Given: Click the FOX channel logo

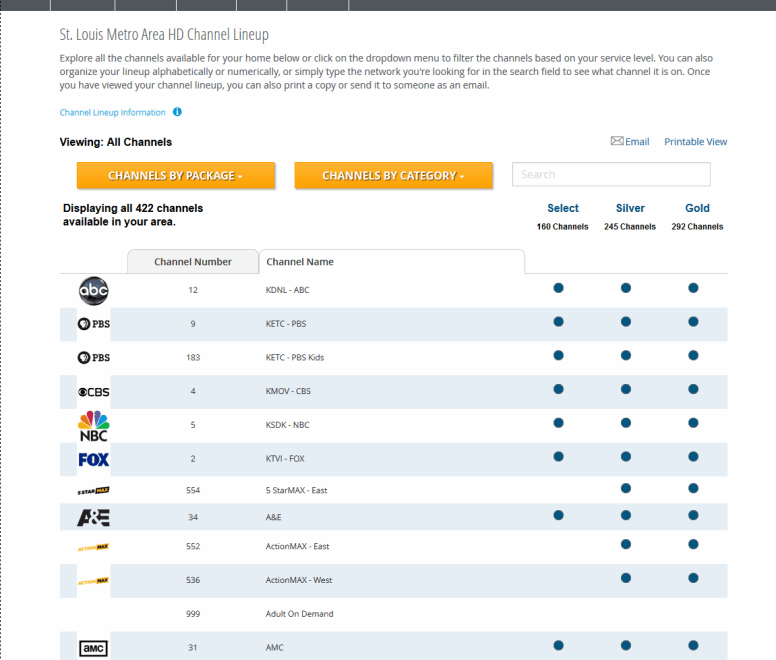Looking at the screenshot, I should (x=93, y=459).
